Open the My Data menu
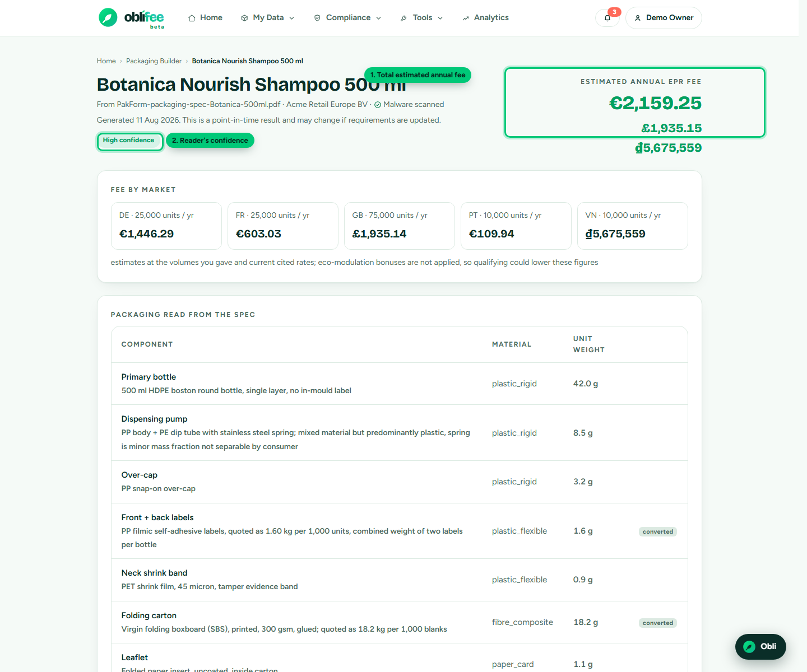 tap(268, 18)
